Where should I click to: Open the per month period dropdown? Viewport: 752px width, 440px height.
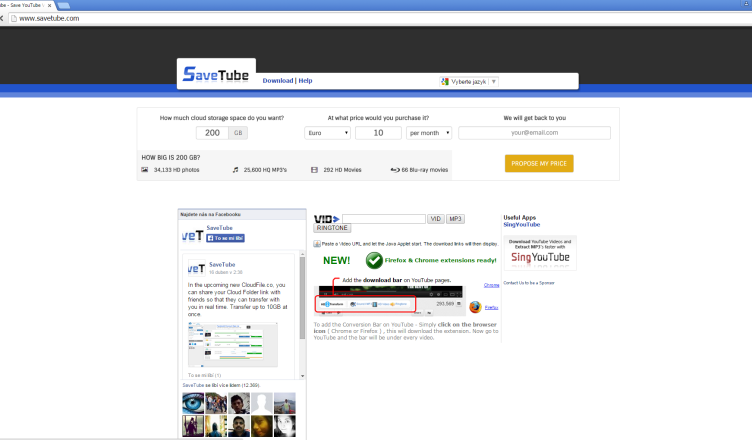429,133
